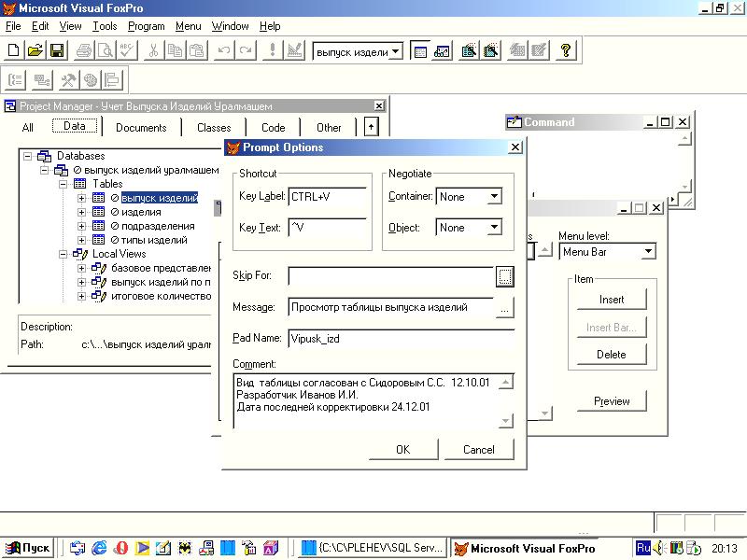
Task: Click the New file toolbar icon
Action: point(14,50)
